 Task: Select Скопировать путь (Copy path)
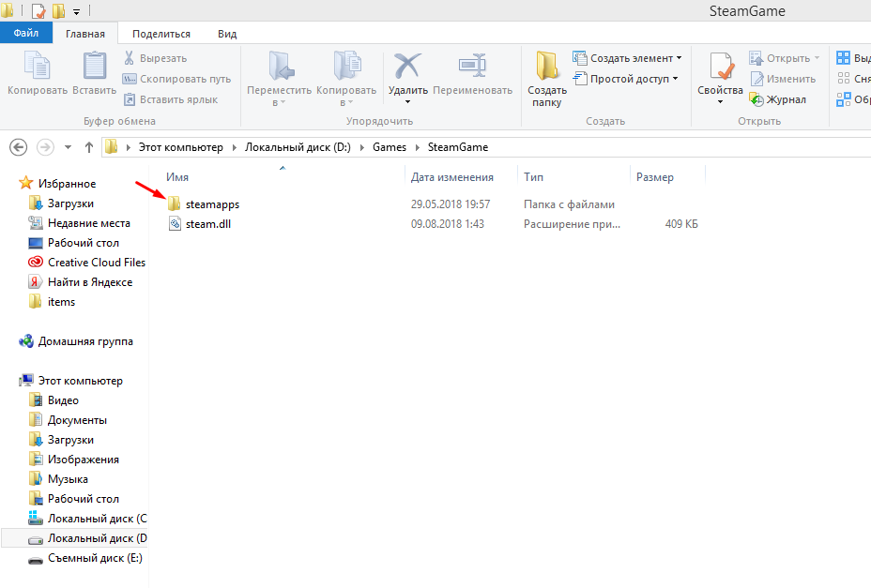click(x=176, y=79)
